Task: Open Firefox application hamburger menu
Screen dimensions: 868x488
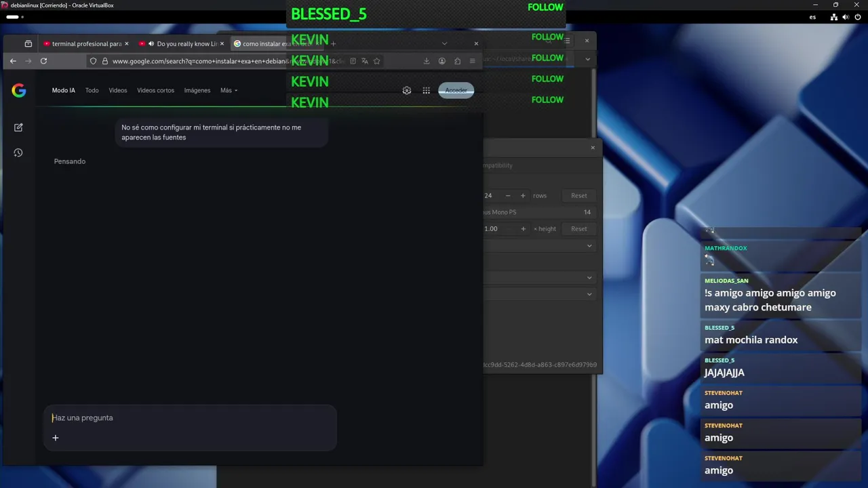Action: (473, 61)
